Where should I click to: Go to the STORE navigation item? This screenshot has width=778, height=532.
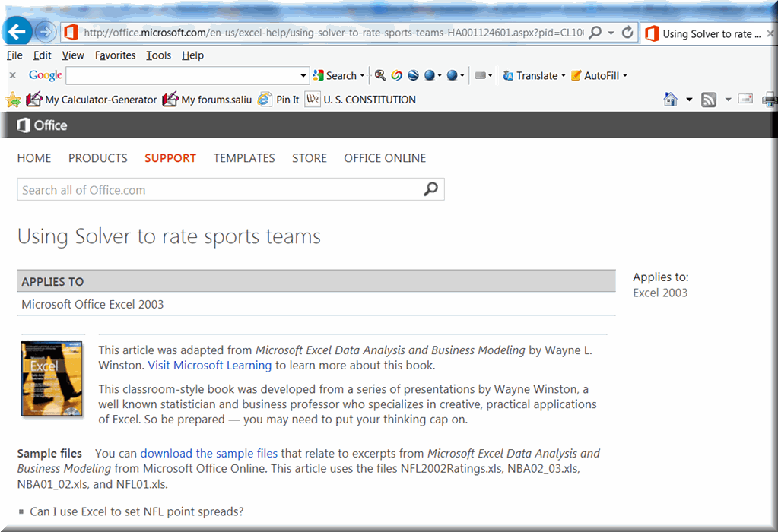point(309,158)
